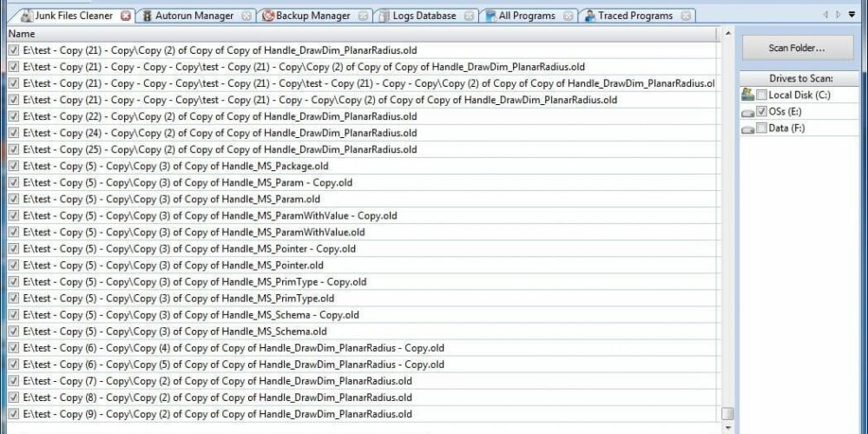The image size is (868, 434).
Task: Uncheck the Handle_MS_Param - Copy.old checkbox
Action: [x=14, y=182]
